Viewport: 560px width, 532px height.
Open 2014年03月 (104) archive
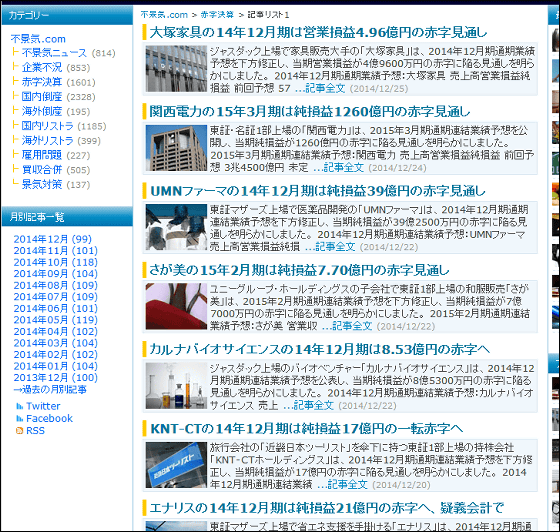pyautogui.click(x=56, y=343)
